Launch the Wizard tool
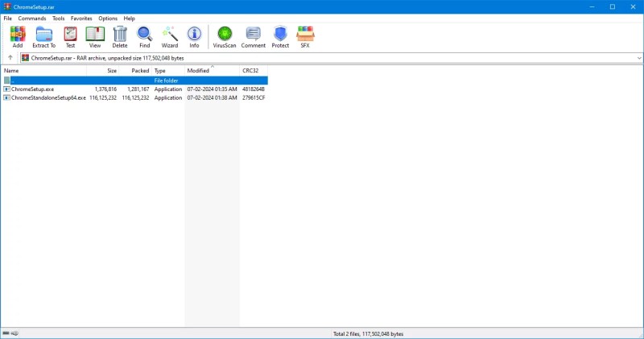Screen dimensions: 644x339 [170, 34]
